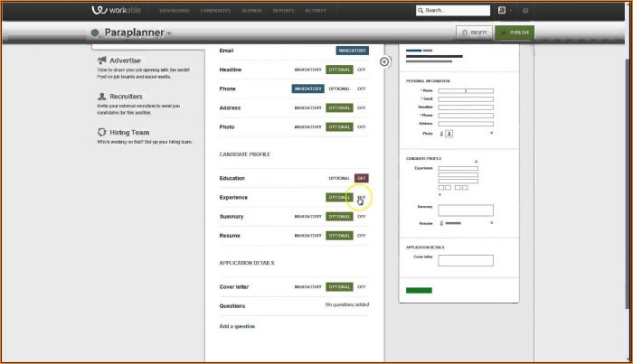Image resolution: width=633 pixels, height=364 pixels.
Task: Click the Recruiters person icon in sidebar
Action: click(x=101, y=96)
